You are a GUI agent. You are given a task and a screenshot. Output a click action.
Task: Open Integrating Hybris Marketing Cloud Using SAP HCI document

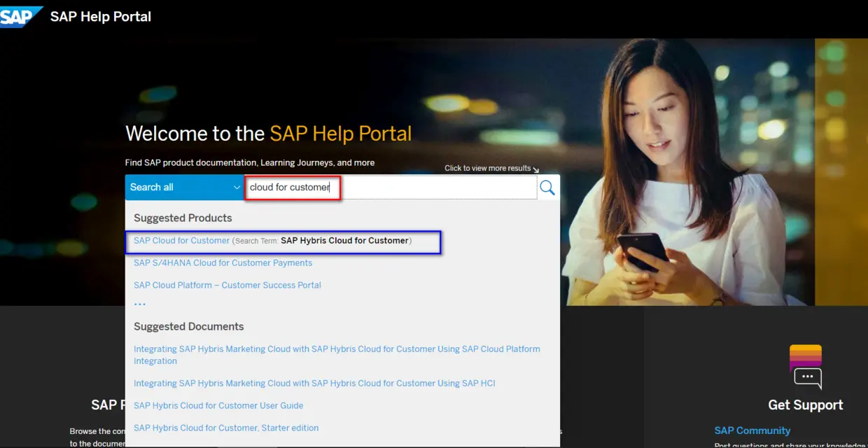click(314, 384)
